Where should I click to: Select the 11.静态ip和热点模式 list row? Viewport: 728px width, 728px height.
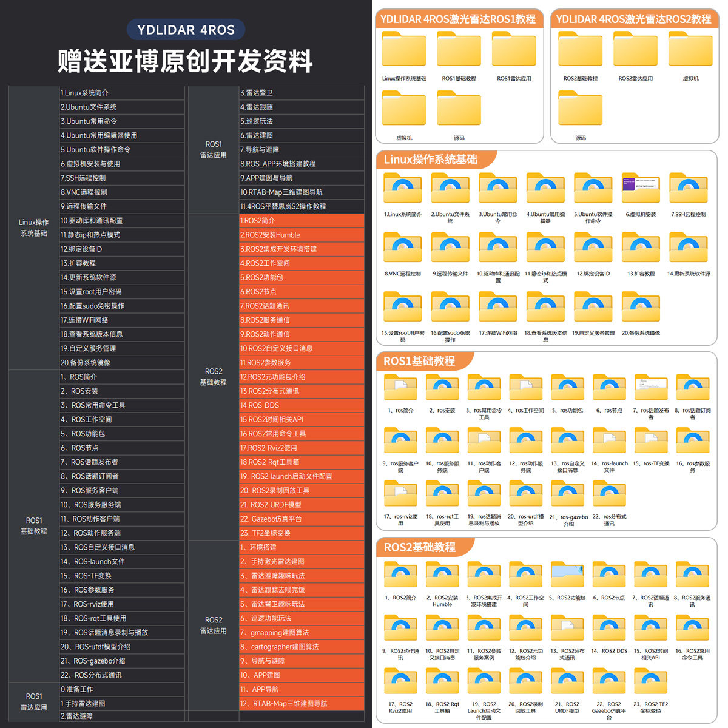point(122,235)
